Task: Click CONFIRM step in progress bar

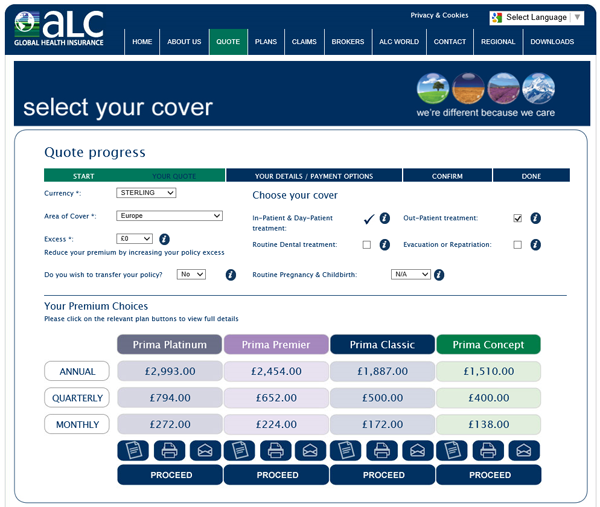Action: [x=447, y=176]
